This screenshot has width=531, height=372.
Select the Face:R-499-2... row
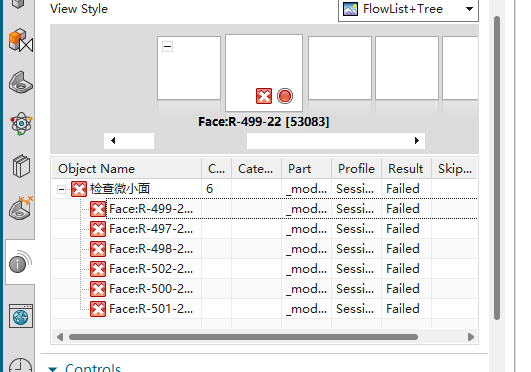point(264,209)
